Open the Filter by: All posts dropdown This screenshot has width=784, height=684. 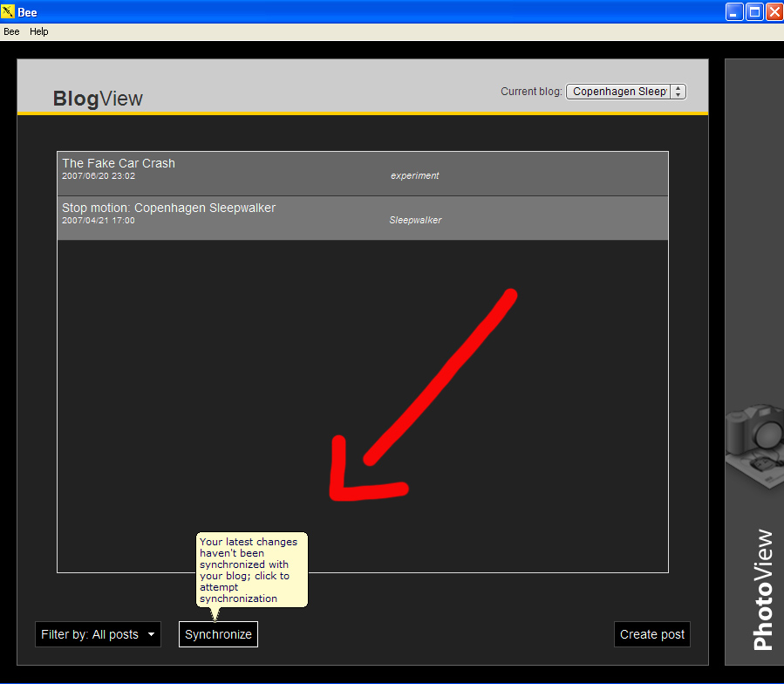point(98,634)
